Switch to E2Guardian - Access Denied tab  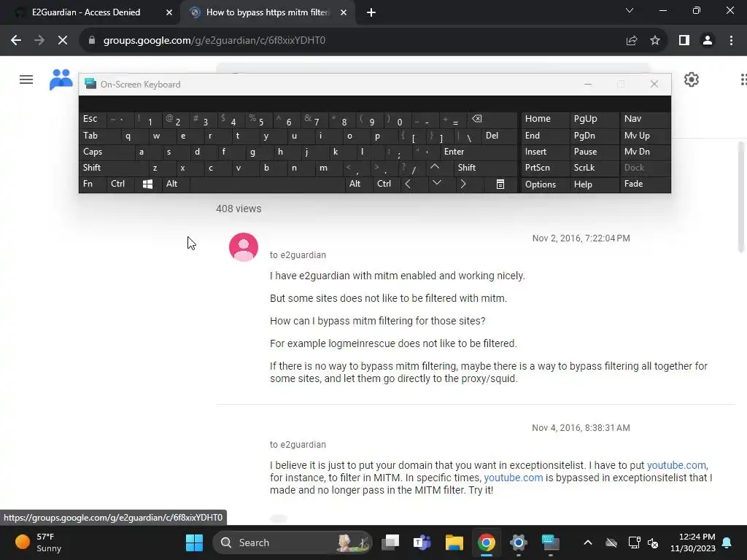(86, 12)
